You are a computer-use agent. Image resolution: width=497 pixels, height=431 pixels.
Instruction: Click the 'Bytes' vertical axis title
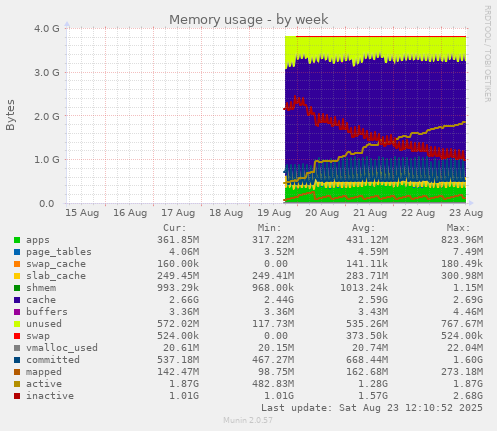click(x=10, y=115)
